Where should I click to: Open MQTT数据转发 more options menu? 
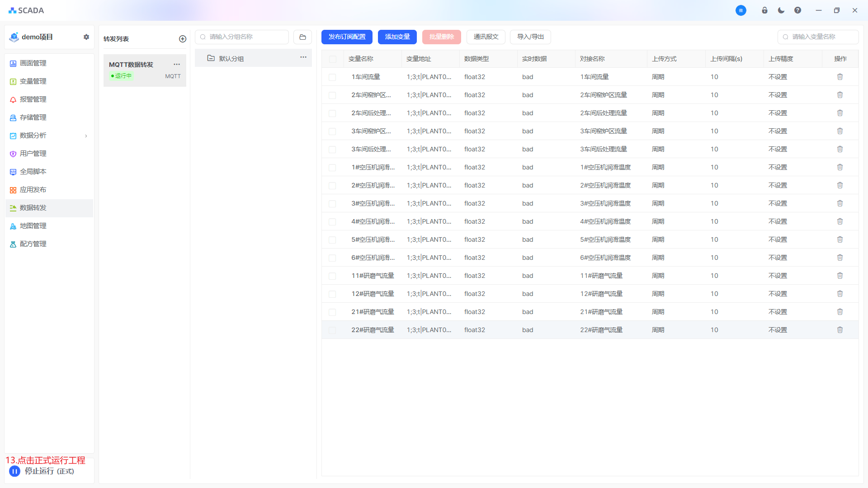[177, 64]
